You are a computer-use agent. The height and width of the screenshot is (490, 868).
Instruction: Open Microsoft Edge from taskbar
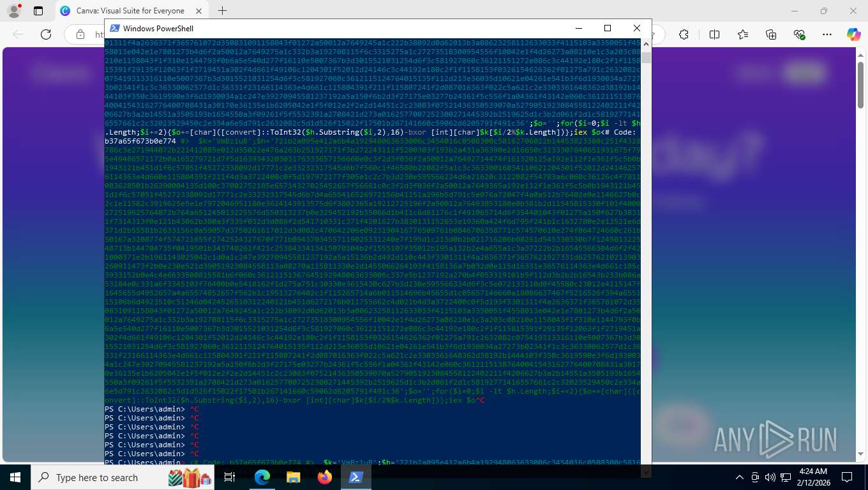coord(262,477)
